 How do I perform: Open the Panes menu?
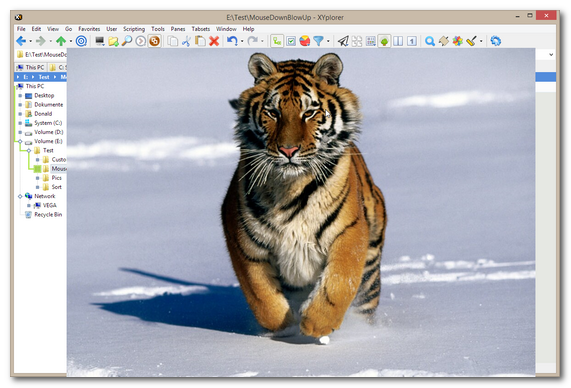(x=178, y=29)
